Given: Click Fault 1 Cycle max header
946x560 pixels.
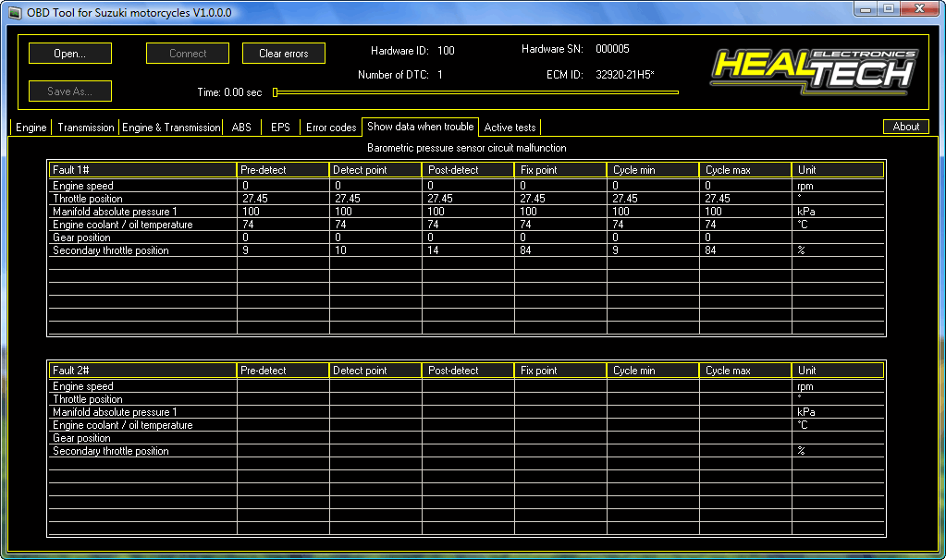Looking at the screenshot, I should click(x=745, y=170).
